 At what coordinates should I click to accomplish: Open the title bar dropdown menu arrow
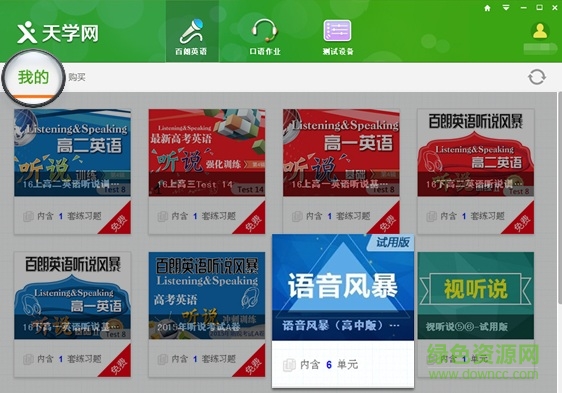point(506,8)
